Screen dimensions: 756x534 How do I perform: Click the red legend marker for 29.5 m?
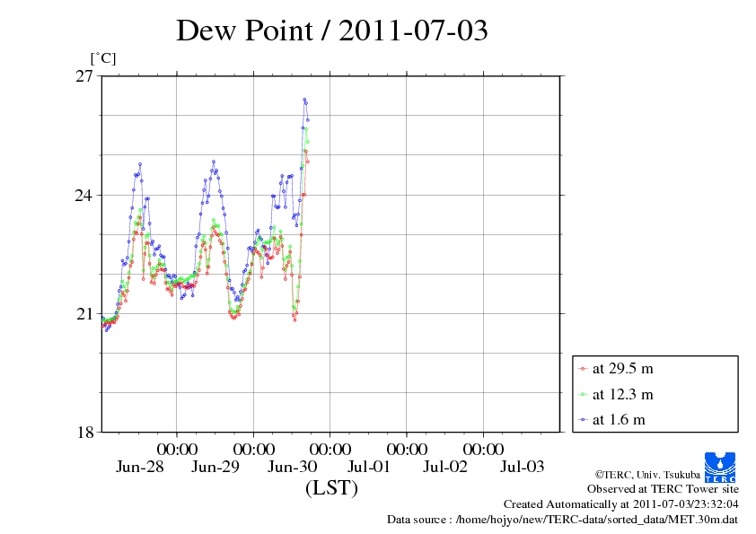coord(583,369)
